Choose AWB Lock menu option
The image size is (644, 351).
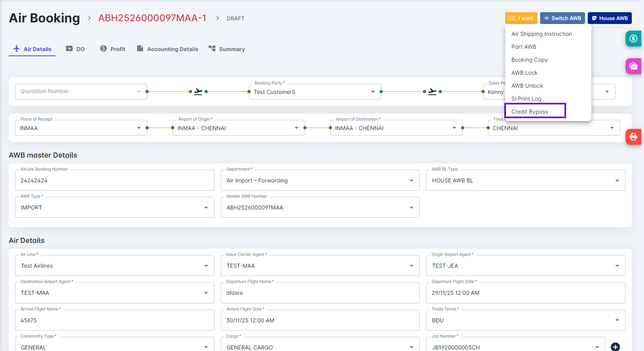(524, 73)
